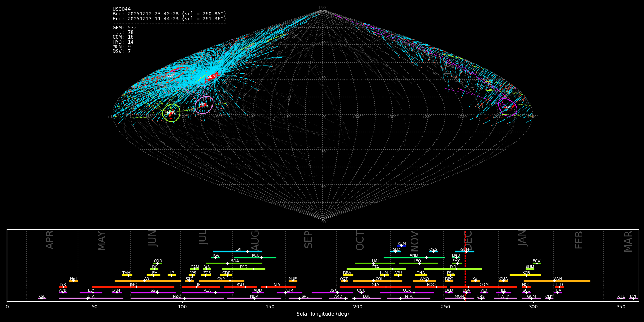Click the KSE shower label on timeline
This screenshot has height=322, width=644.
[42, 297]
